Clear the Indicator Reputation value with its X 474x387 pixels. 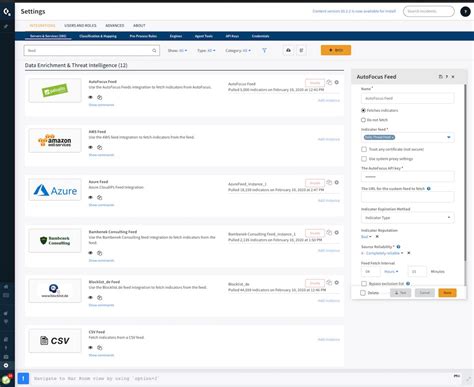(377, 237)
